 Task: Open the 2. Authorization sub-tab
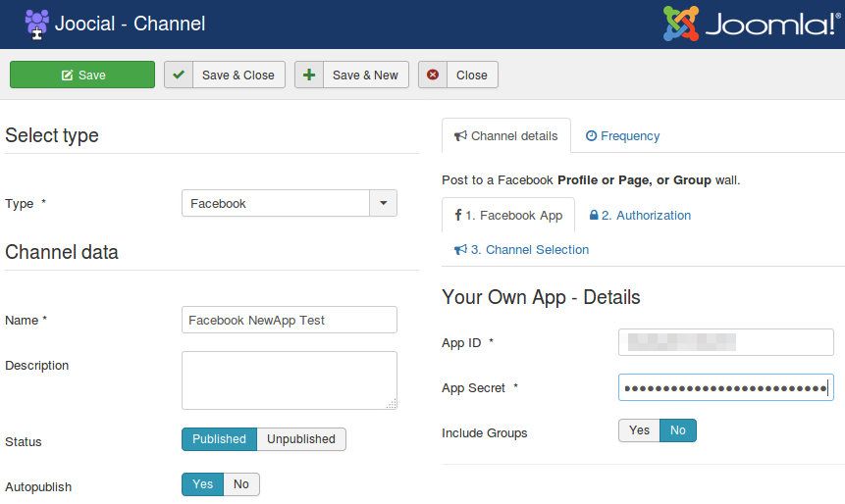coord(640,216)
